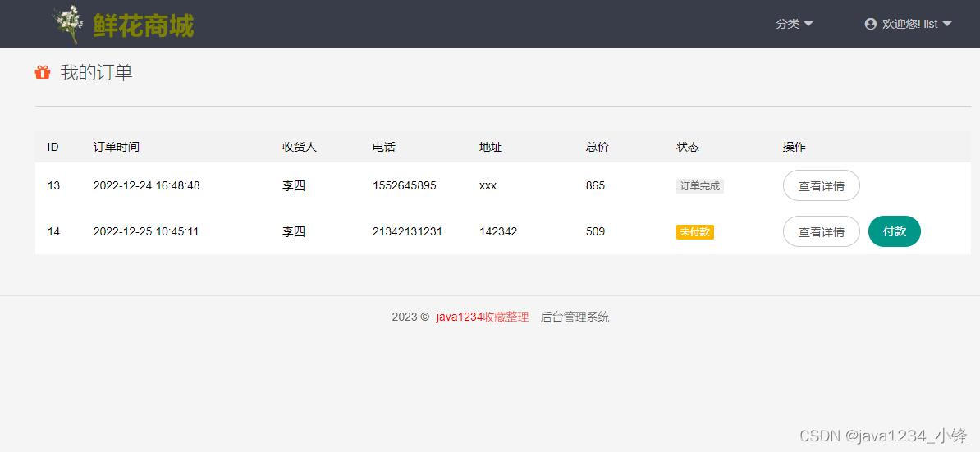
Task: Click order ID 13 cell
Action: click(53, 185)
